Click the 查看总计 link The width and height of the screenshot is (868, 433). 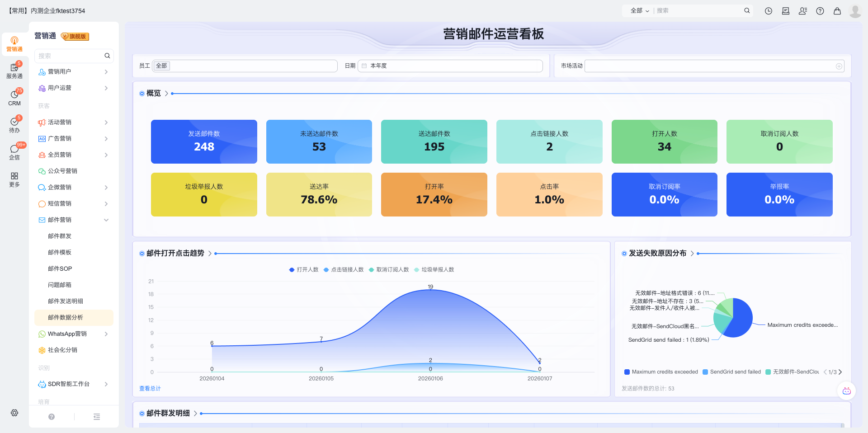tap(150, 389)
